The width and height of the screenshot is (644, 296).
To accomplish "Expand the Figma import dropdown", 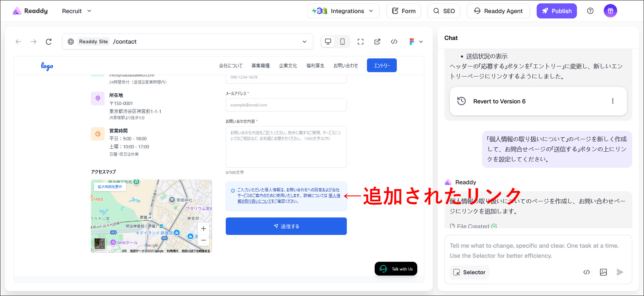I will pos(416,42).
